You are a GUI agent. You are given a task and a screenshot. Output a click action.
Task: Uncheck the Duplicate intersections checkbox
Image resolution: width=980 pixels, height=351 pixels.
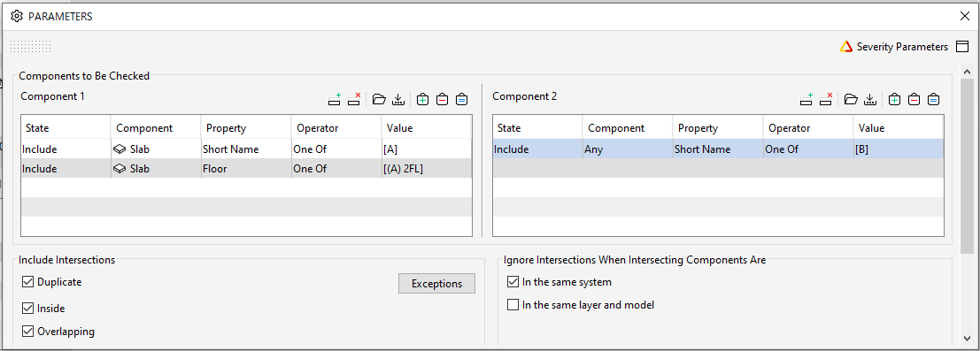pyautogui.click(x=27, y=282)
